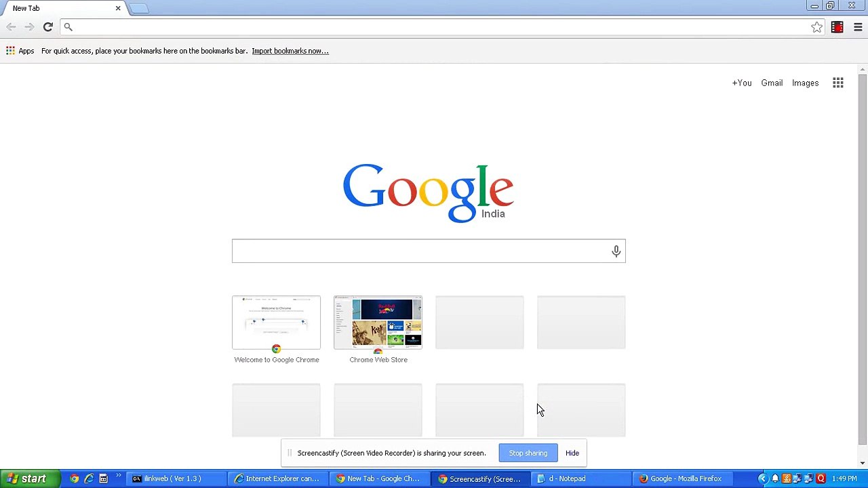Open the Google apps grid icon

[838, 83]
